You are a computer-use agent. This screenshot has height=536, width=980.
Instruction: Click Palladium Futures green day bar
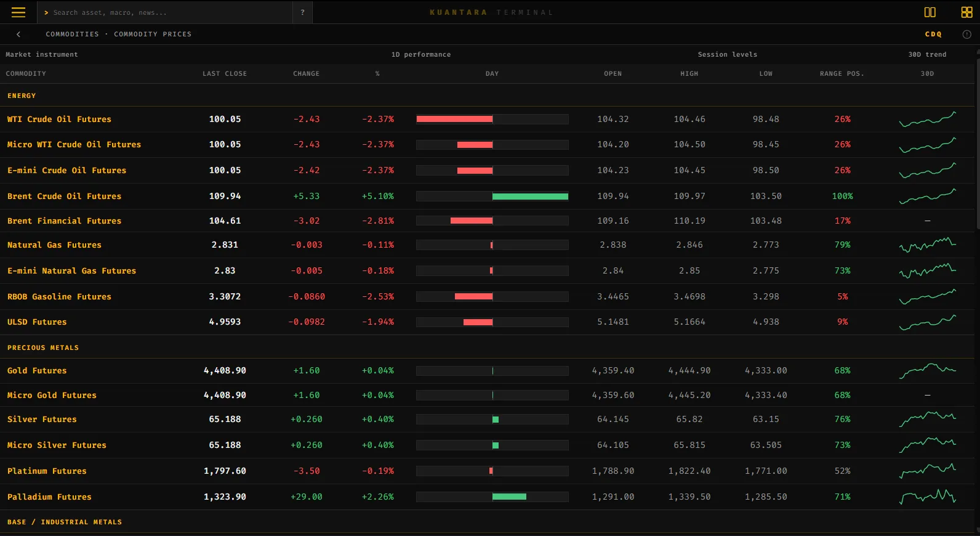tap(509, 497)
